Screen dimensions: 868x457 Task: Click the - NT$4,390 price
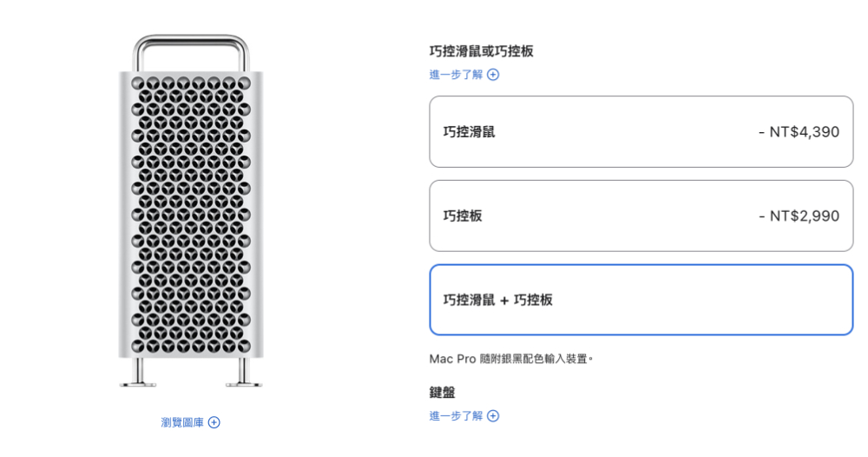[799, 132]
